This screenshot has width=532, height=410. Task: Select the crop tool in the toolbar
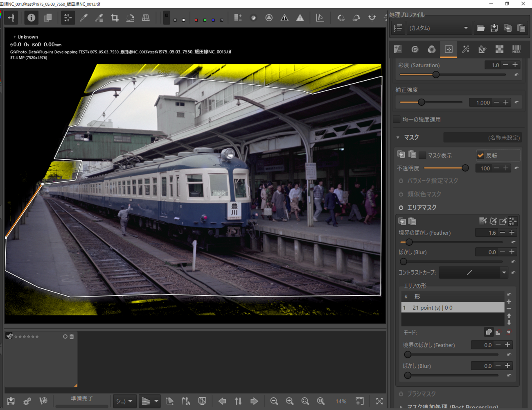[115, 18]
